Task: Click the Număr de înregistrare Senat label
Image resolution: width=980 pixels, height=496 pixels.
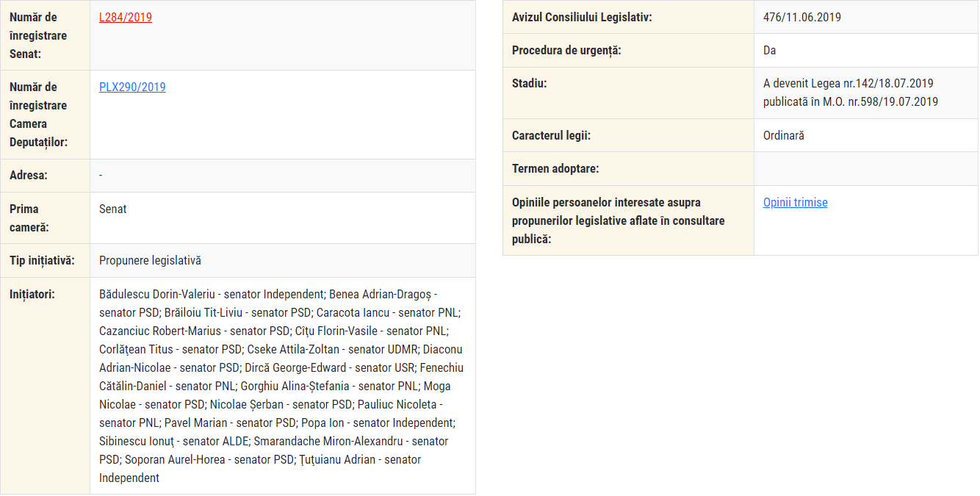Action: pos(38,35)
